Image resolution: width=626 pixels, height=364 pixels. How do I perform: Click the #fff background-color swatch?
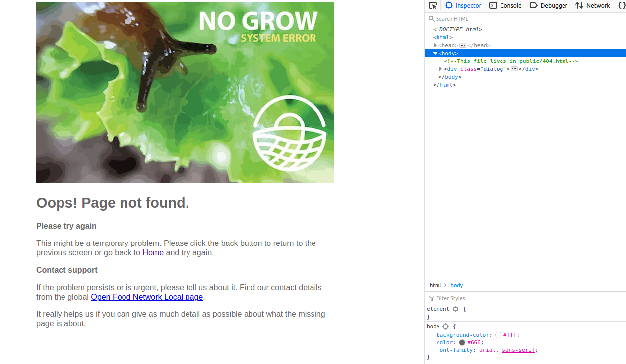tap(498, 335)
